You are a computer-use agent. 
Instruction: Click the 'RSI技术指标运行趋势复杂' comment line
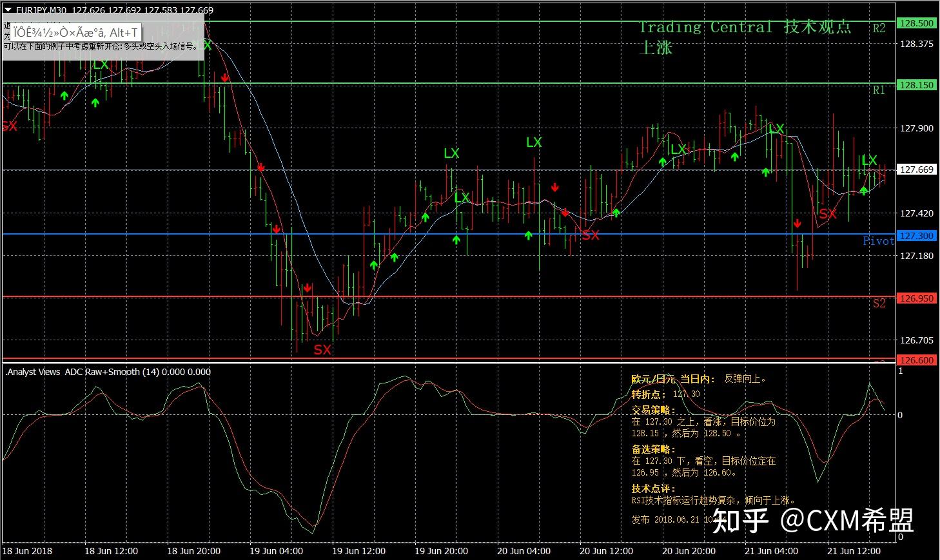[x=714, y=500]
